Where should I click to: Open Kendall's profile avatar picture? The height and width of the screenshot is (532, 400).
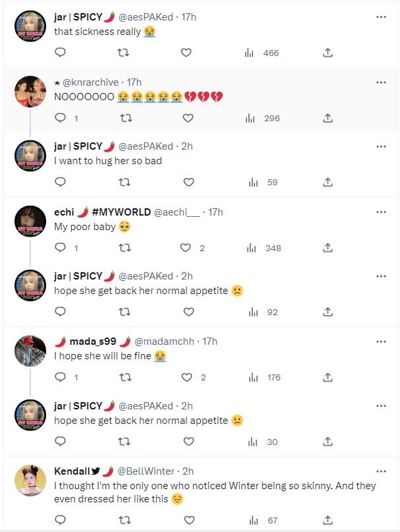(x=30, y=480)
